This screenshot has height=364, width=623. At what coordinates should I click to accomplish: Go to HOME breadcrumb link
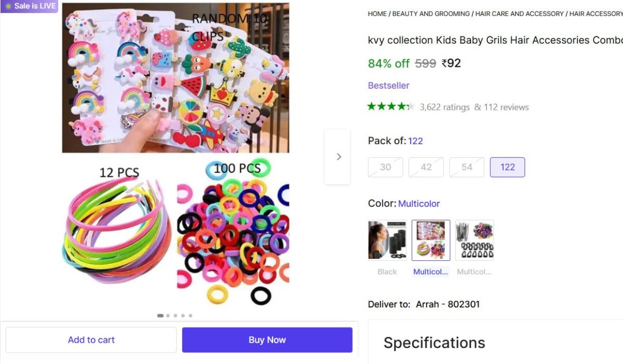pyautogui.click(x=377, y=14)
